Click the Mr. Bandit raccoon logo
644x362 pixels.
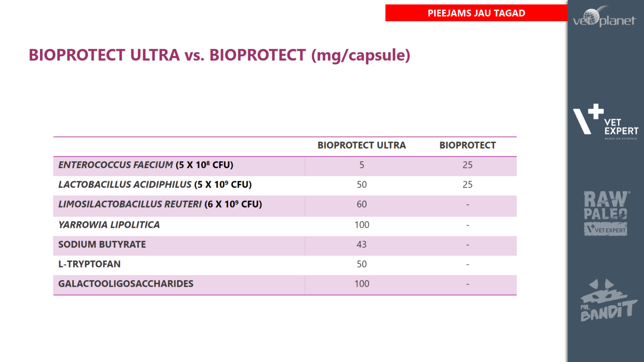pos(608,301)
